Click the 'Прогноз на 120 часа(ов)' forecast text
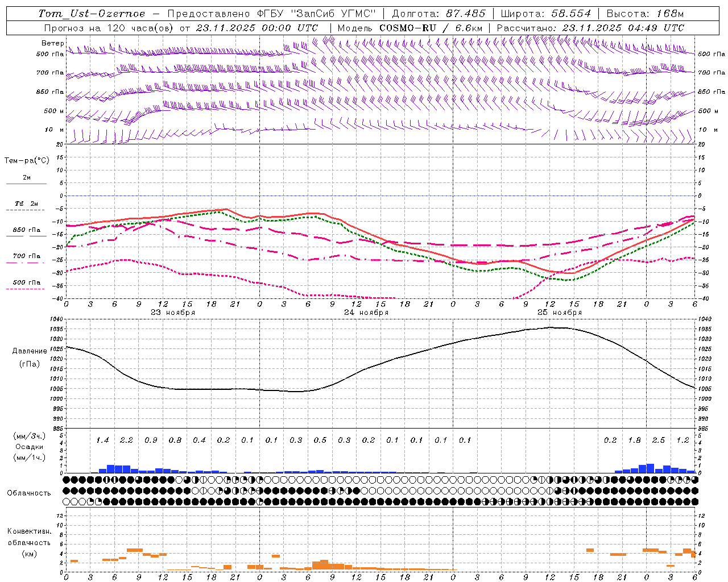This screenshot has height=582, width=728. (109, 28)
